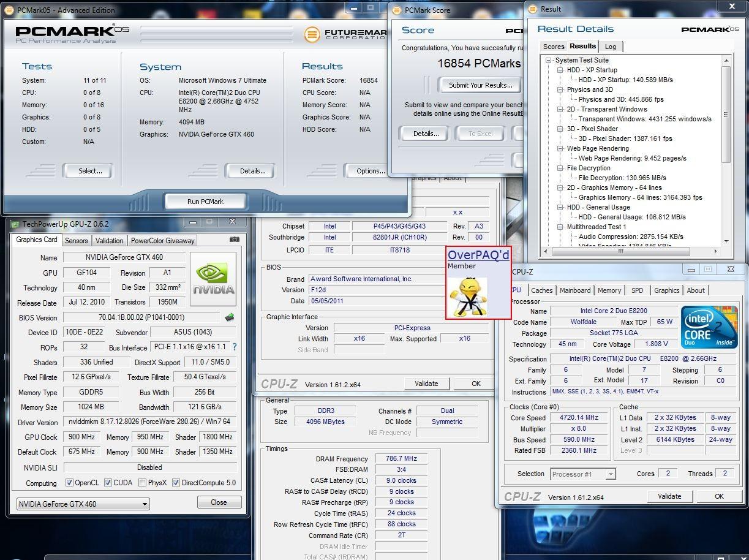The height and width of the screenshot is (560, 749).
Task: Open the Log tab in Result window
Action: pos(611,47)
